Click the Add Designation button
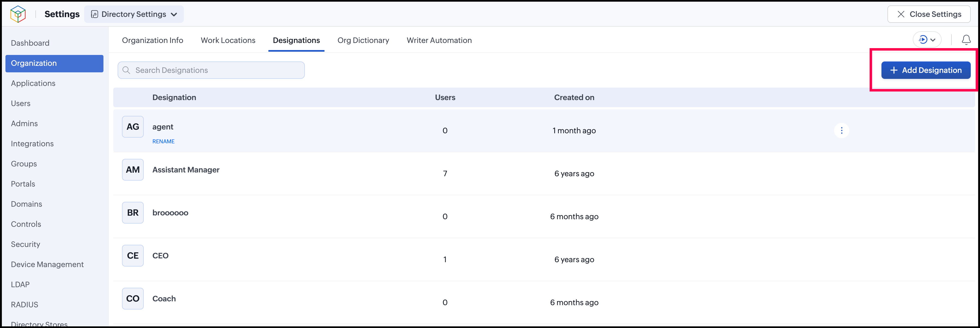The image size is (980, 328). click(x=926, y=70)
